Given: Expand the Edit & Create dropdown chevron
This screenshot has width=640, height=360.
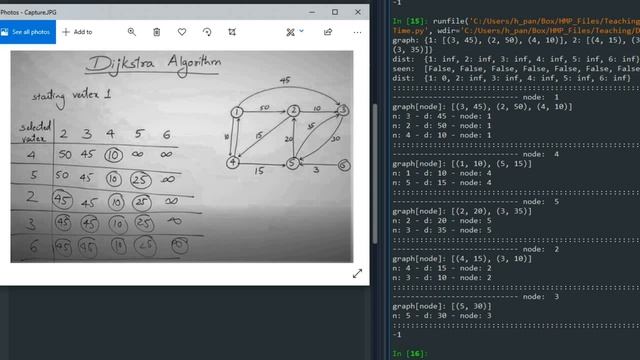Looking at the screenshot, I should pos(301,31).
